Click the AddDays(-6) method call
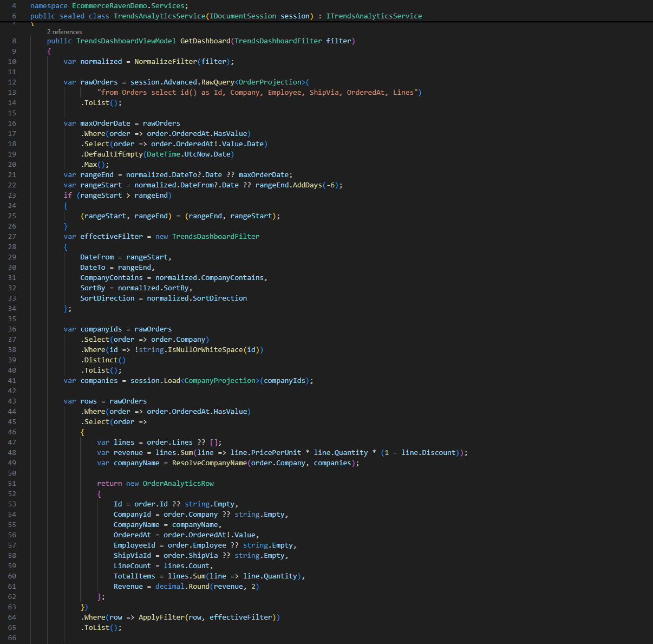Screen dimensions: 653x644 [307, 185]
